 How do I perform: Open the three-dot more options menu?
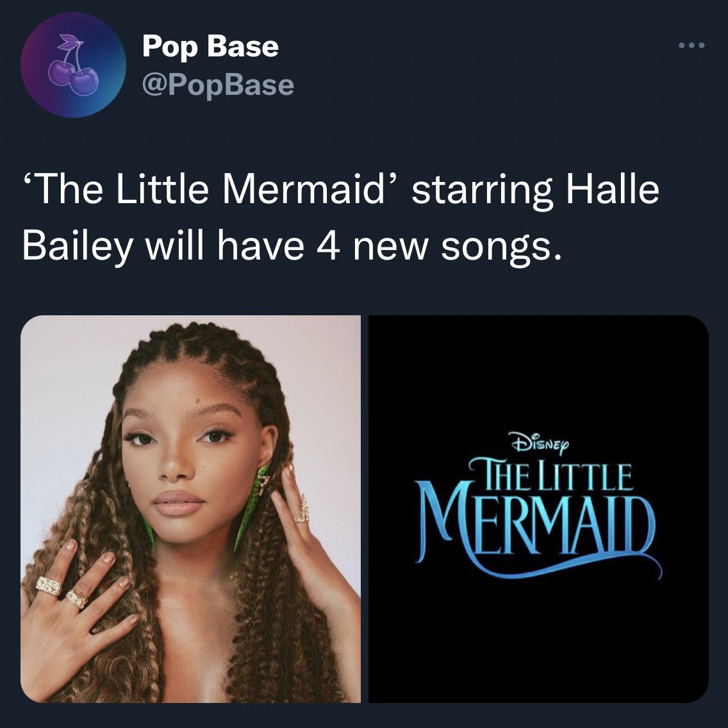[x=691, y=45]
